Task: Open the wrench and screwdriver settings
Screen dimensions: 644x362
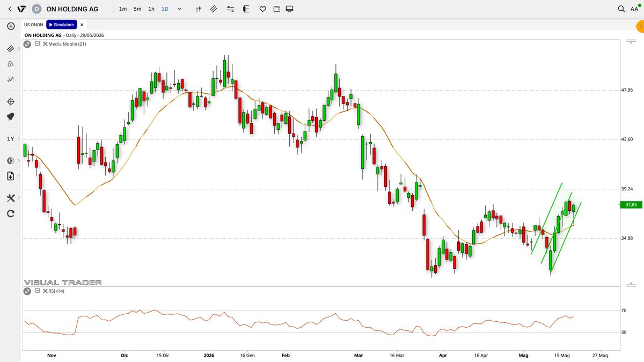Action: [10, 198]
